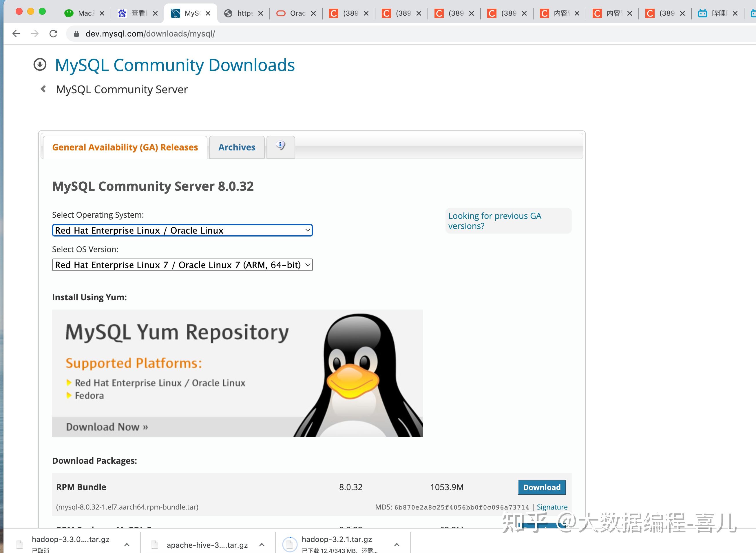
Task: Select General Availability (GA) Releases tab
Action: click(125, 147)
